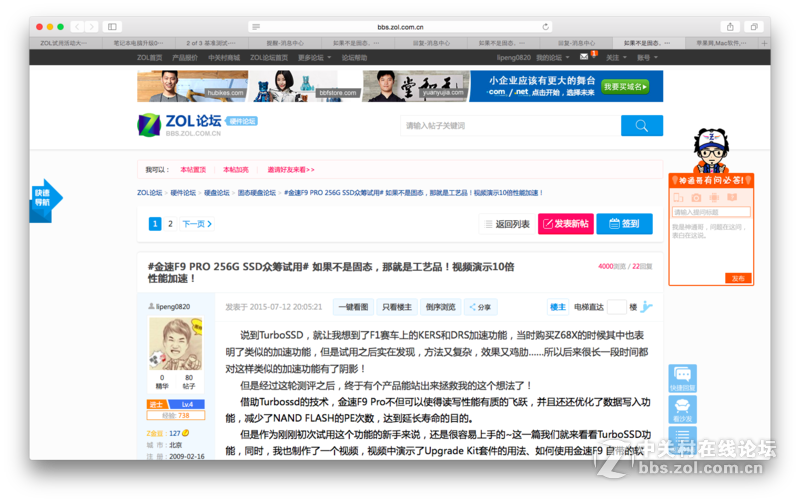Click the 下一页 next page button
The width and height of the screenshot is (800, 502).
click(197, 223)
